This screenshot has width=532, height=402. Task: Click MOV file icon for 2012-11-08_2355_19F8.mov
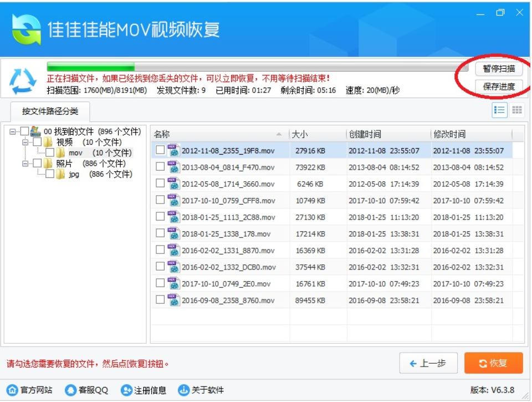(x=173, y=150)
